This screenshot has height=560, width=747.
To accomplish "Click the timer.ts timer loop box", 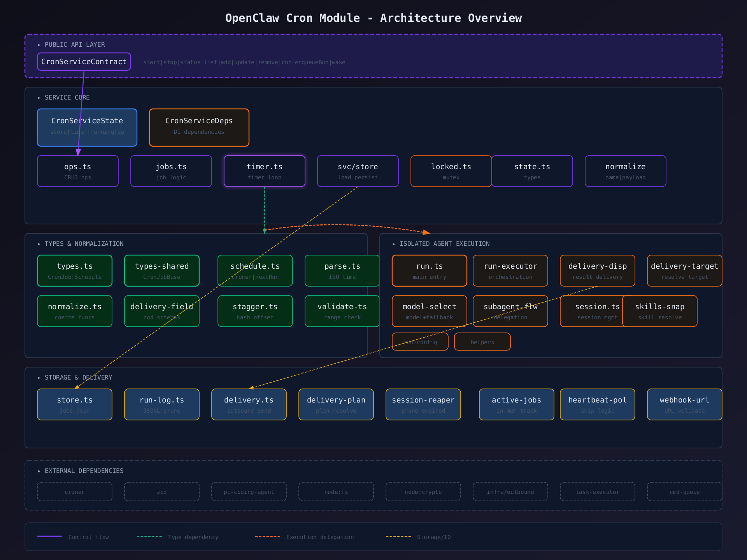I will click(265, 171).
